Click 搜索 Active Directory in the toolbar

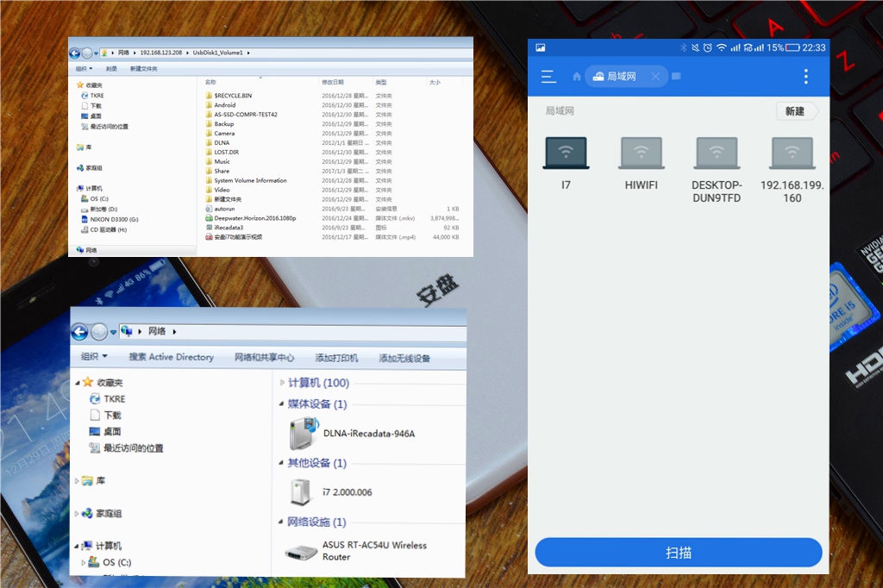tap(172, 357)
